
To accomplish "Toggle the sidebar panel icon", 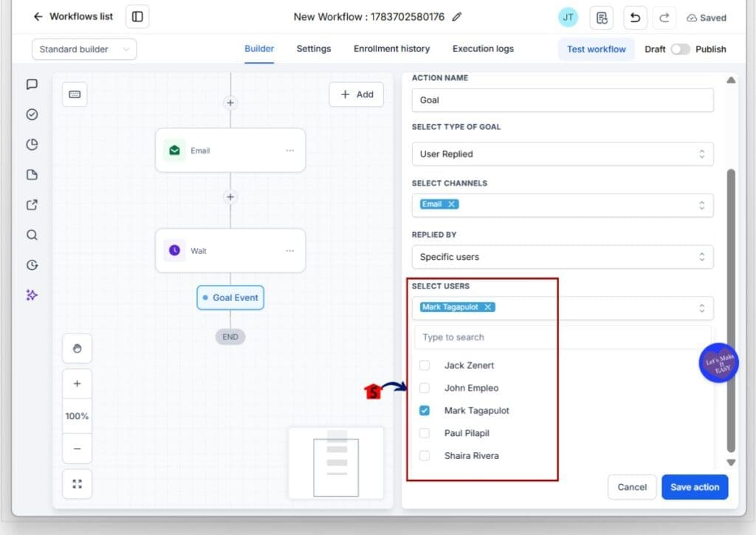I will click(137, 17).
